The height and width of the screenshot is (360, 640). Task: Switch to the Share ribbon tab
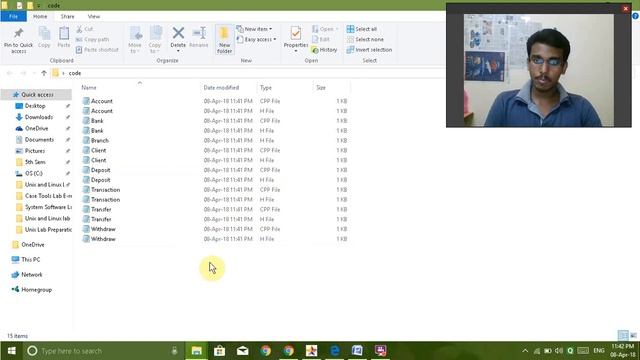(x=67, y=16)
